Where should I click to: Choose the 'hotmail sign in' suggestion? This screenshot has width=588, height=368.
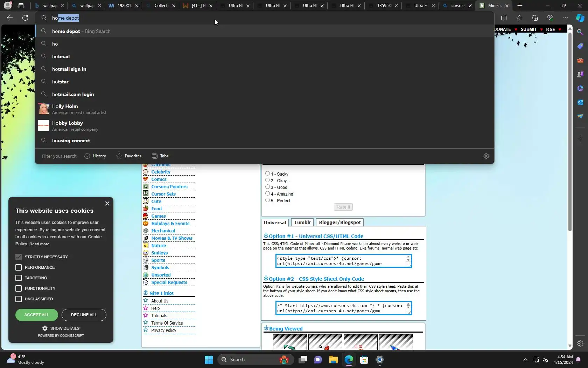coord(264,69)
